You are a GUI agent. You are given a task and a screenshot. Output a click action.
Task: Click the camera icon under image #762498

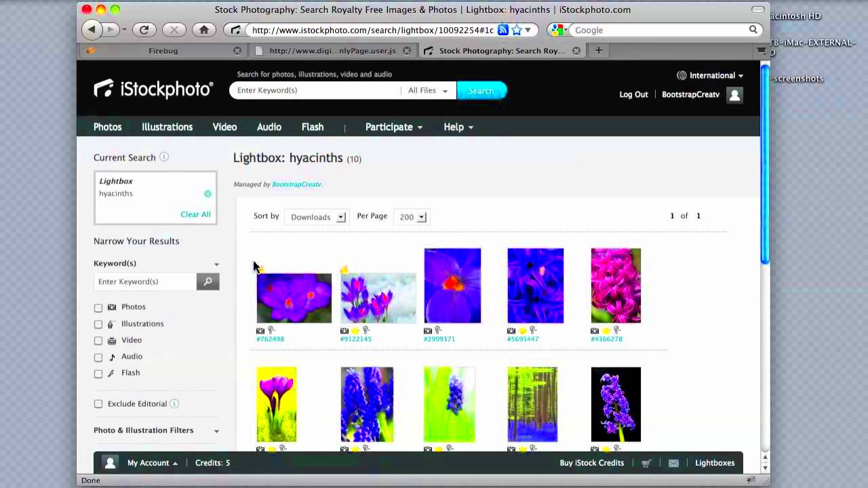260,330
